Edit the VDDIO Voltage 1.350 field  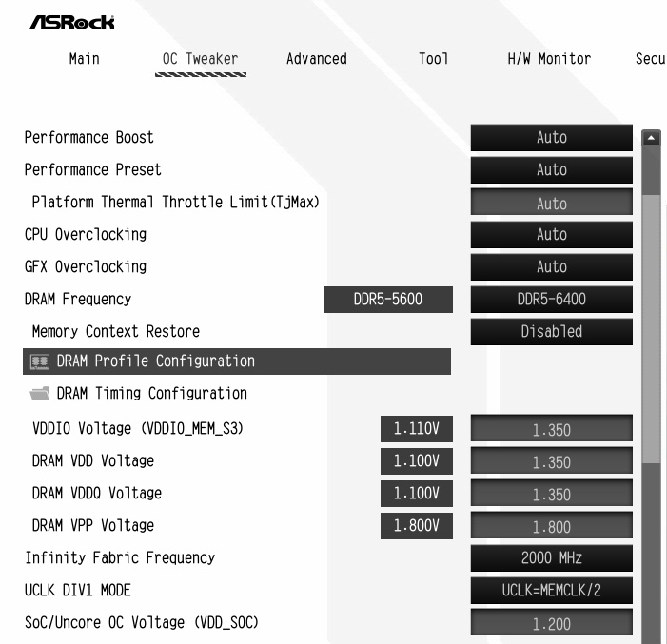pyautogui.click(x=551, y=429)
